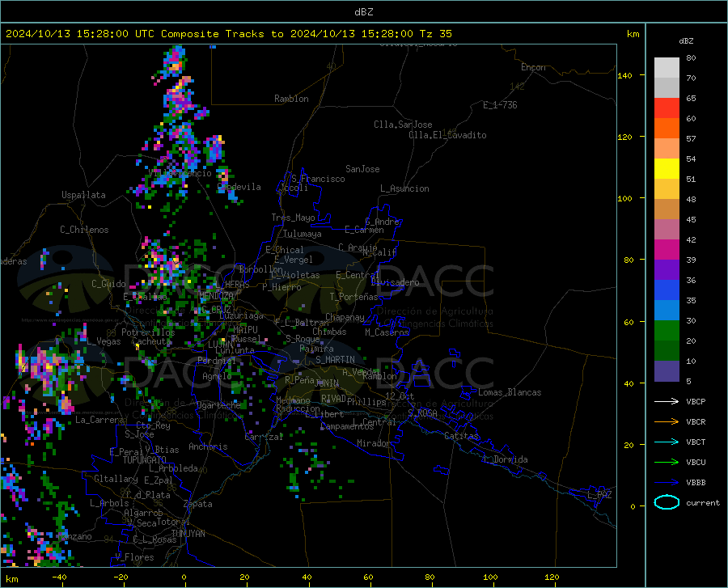Screen dimensions: 728x588
Task: Click the S_MARTIN map label
Action: pos(335,360)
